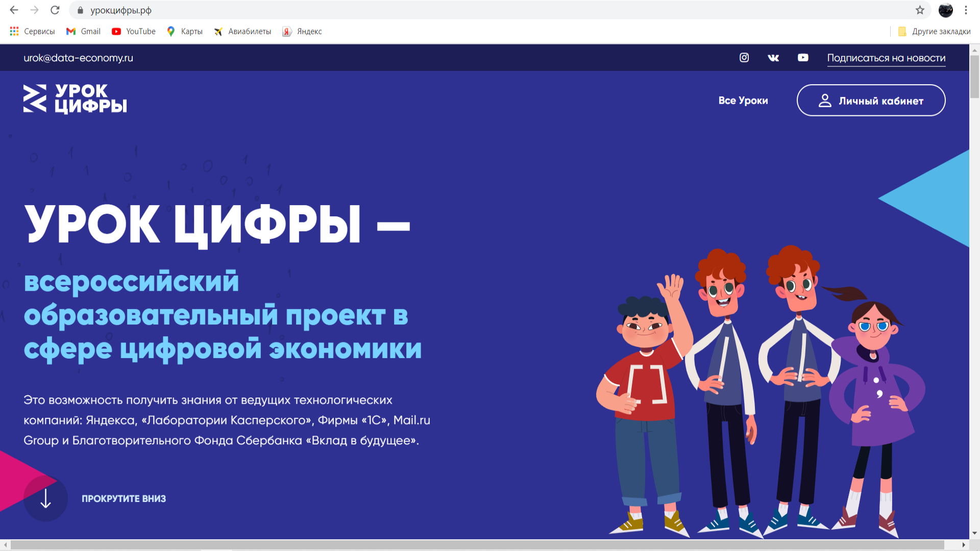Click horizontal scrollbar right arrow
The height and width of the screenshot is (551, 980).
point(964,545)
